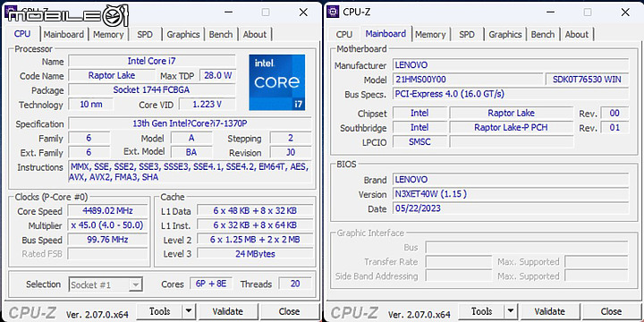644x322 pixels.
Task: Click the Revision value 'J0'
Action: coord(291,152)
